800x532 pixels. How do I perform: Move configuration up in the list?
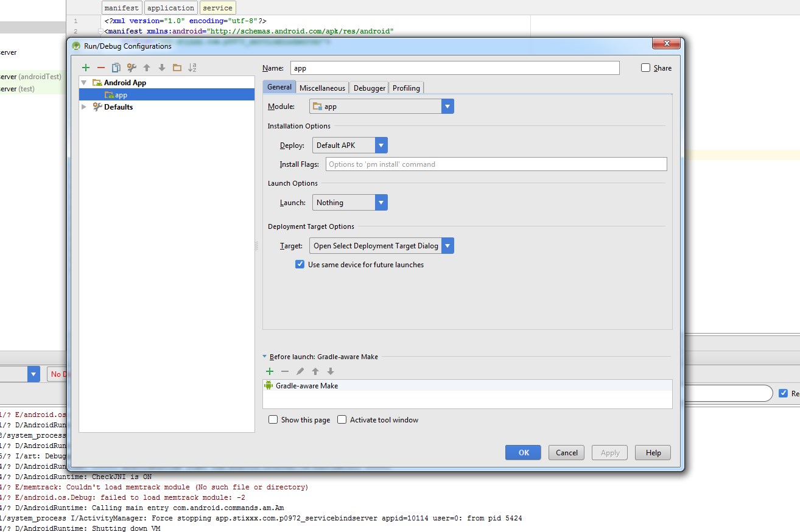point(147,68)
